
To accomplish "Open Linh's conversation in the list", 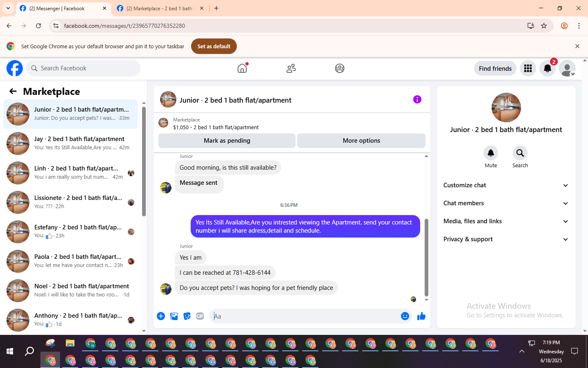I will coord(70,173).
